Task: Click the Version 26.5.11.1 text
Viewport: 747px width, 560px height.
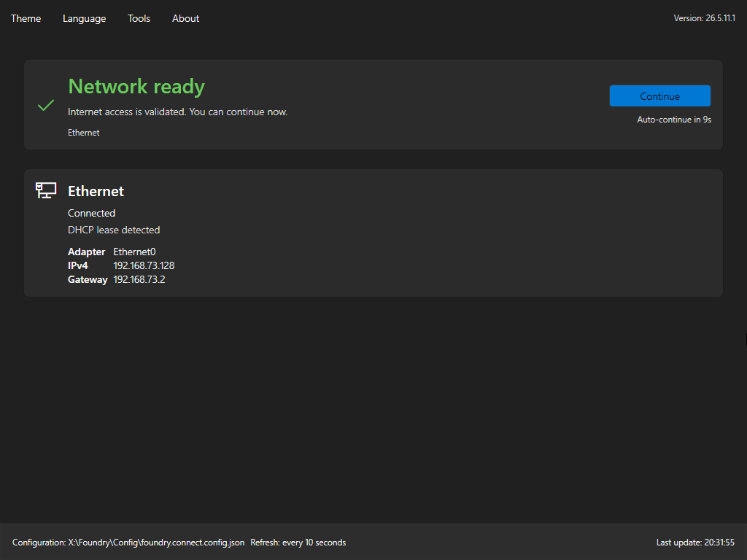Action: (x=704, y=18)
